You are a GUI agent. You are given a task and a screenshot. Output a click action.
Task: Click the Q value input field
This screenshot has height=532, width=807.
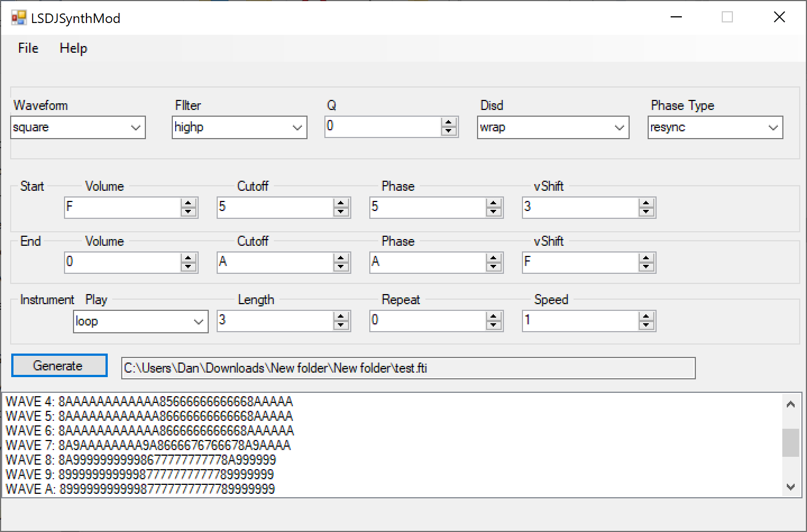(383, 127)
